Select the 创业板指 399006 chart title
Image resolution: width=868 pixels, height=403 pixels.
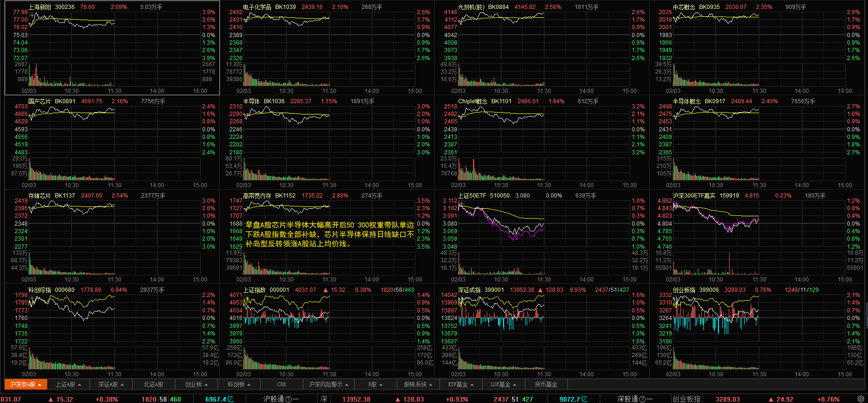coord(696,290)
